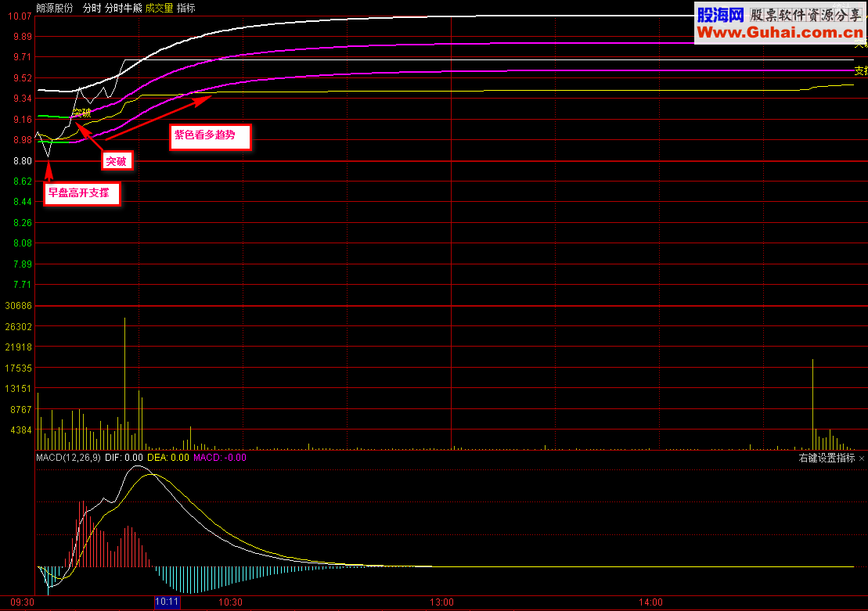
Task: Click the 13151 volume axis label
Action: 18,390
